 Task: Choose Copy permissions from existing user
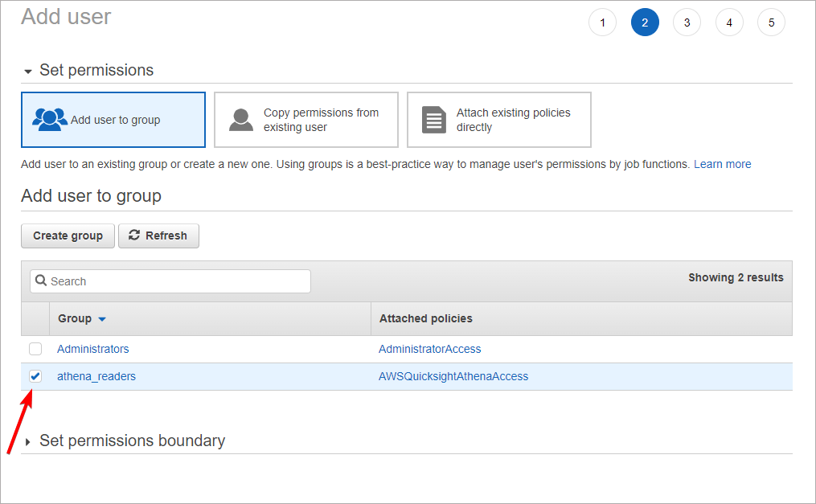(306, 120)
